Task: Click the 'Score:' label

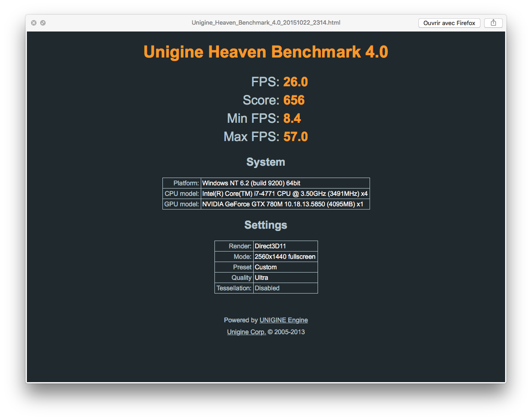Action: [x=261, y=100]
